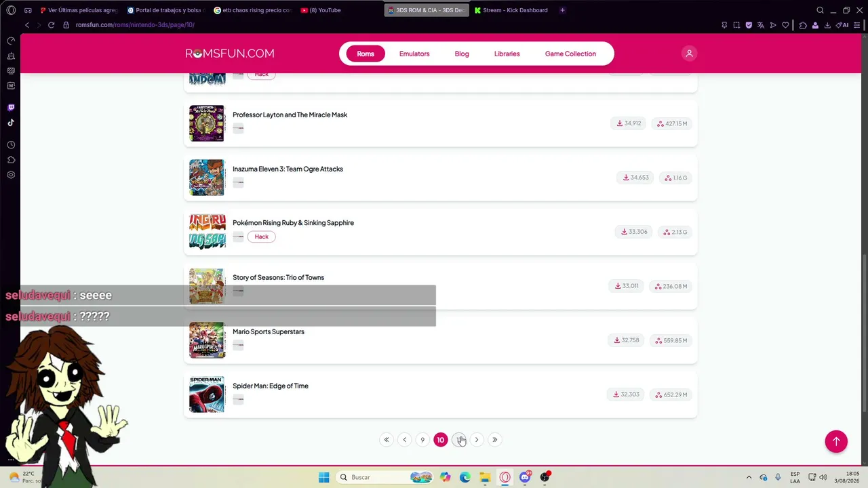Image resolution: width=868 pixels, height=488 pixels.
Task: Show hidden system tray icons
Action: (x=749, y=477)
